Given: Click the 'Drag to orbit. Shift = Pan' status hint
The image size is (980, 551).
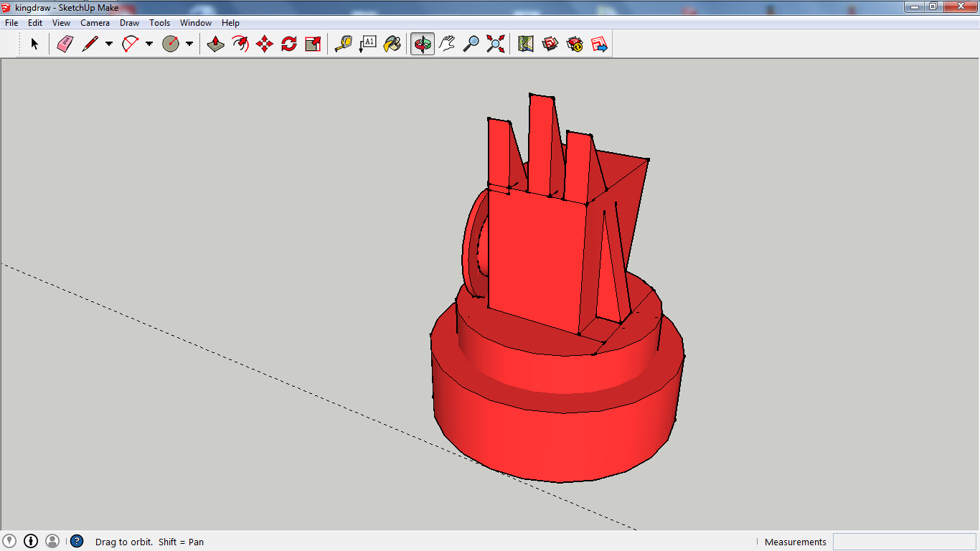Looking at the screenshot, I should click(x=149, y=542).
